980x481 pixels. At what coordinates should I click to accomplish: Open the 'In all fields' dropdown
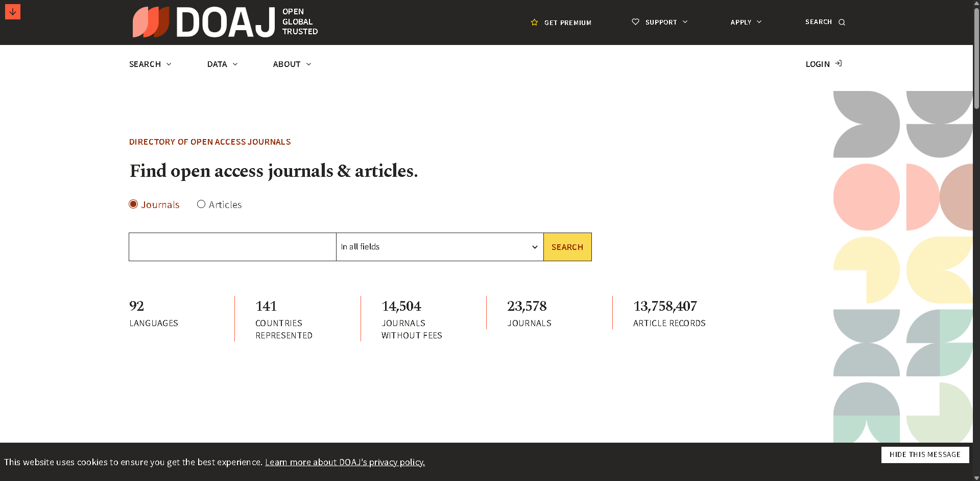(x=440, y=247)
